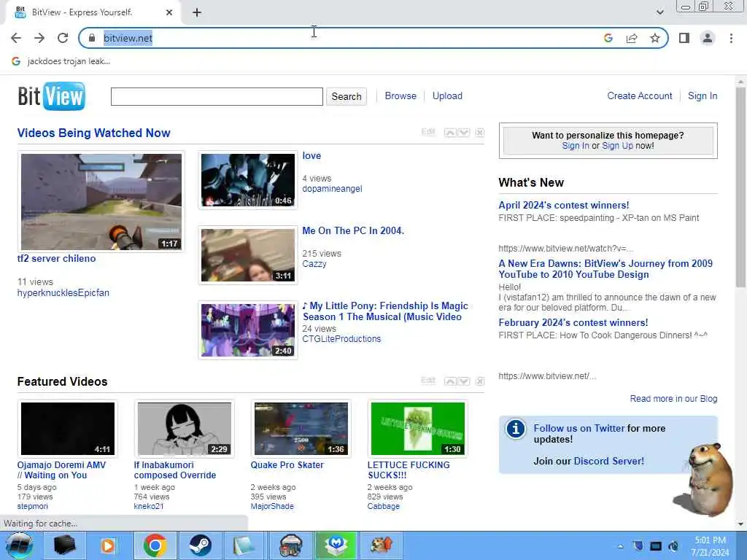Close the BitView browser tab
The height and width of the screenshot is (560, 747).
click(169, 12)
